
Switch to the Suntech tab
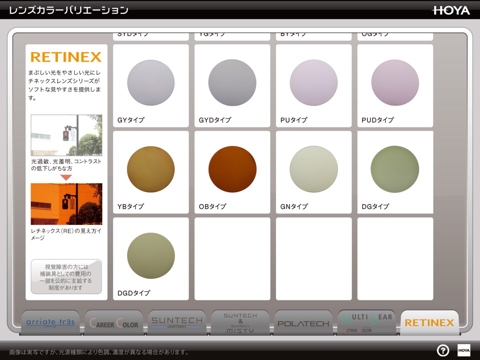click(177, 322)
